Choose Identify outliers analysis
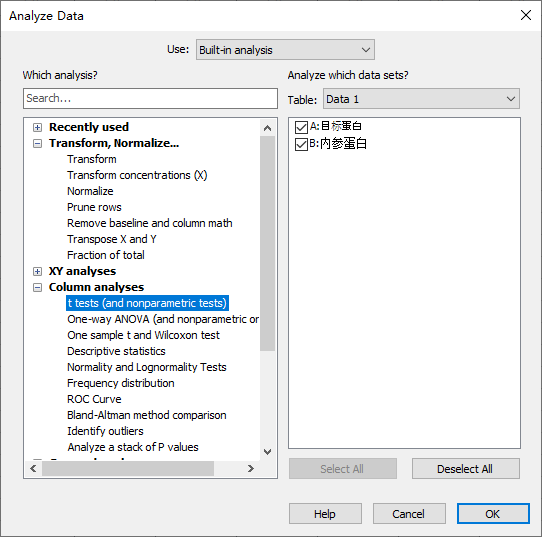The width and height of the screenshot is (542, 537). click(105, 431)
